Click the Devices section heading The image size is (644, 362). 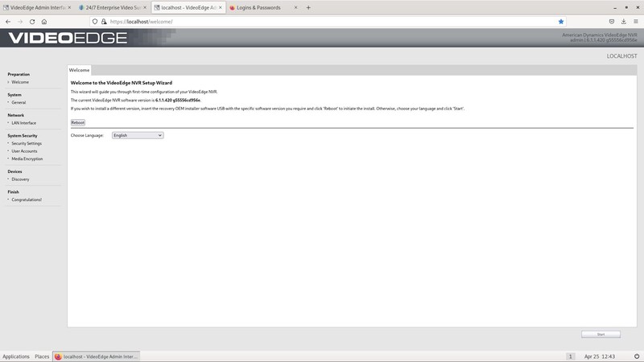(x=14, y=171)
